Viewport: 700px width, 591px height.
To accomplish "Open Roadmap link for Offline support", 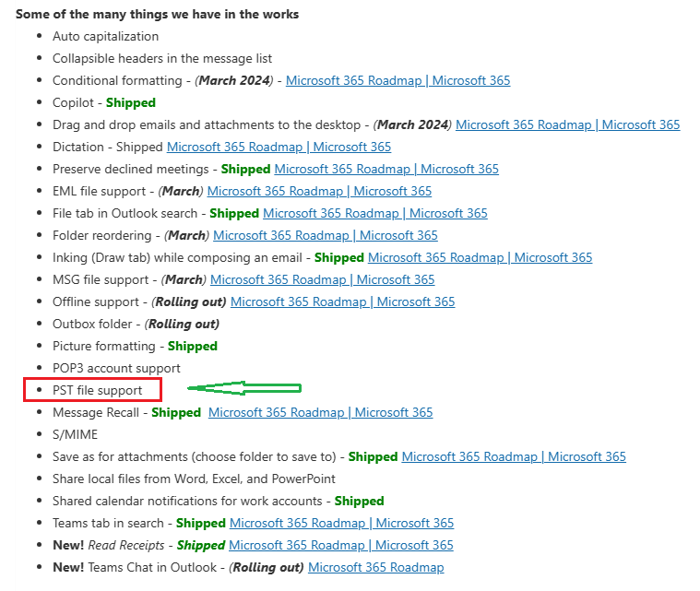I will [x=342, y=302].
